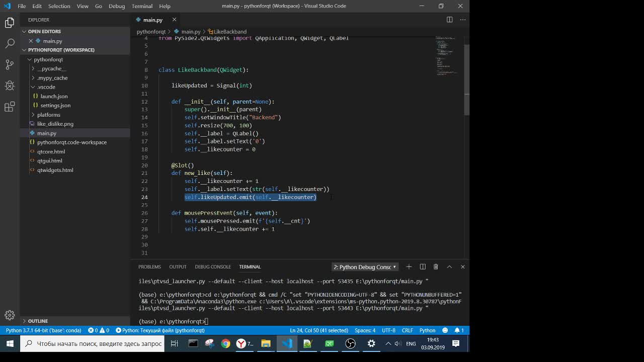Open the Search view in activity bar

[10, 44]
